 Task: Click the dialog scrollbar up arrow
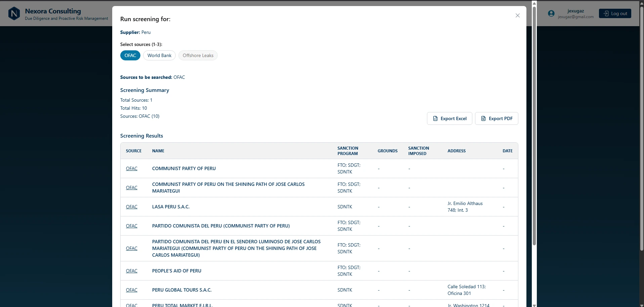(x=534, y=3)
